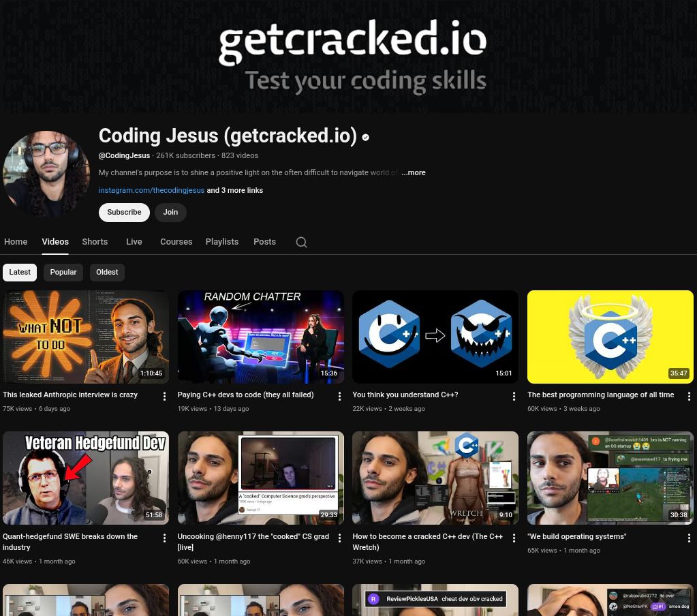
Task: Open options for best programming language video
Action: pos(689,396)
